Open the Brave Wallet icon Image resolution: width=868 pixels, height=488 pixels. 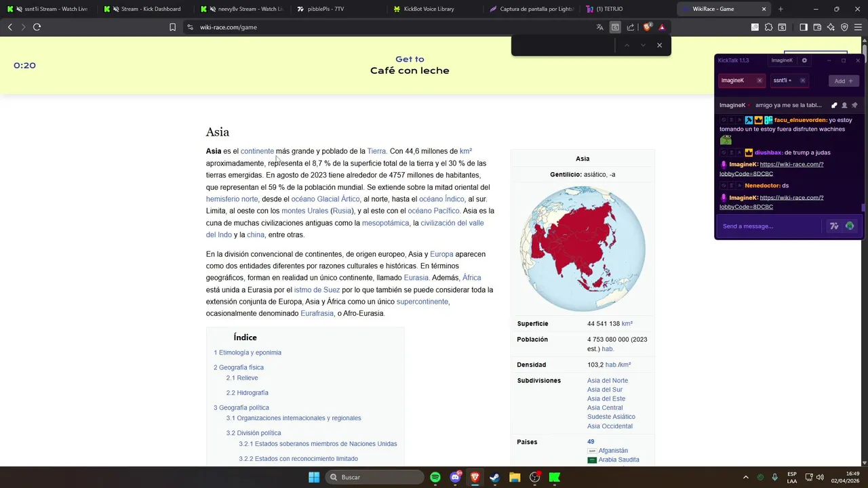817,27
